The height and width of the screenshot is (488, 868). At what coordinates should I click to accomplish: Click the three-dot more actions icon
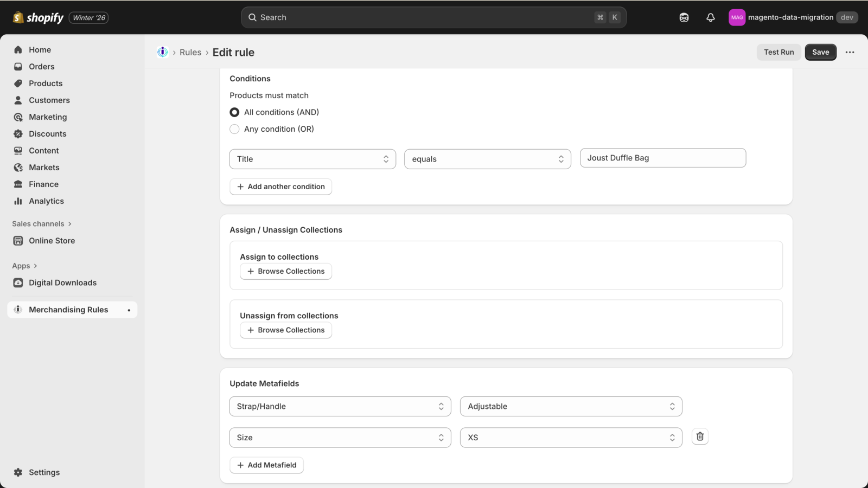pos(850,52)
